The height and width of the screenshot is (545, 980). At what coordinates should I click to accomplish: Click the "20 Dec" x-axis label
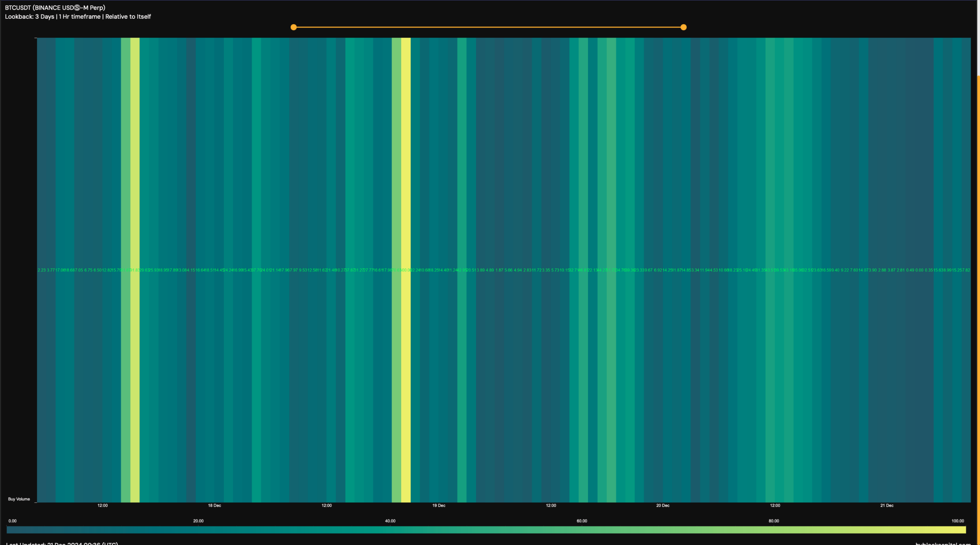pos(663,506)
